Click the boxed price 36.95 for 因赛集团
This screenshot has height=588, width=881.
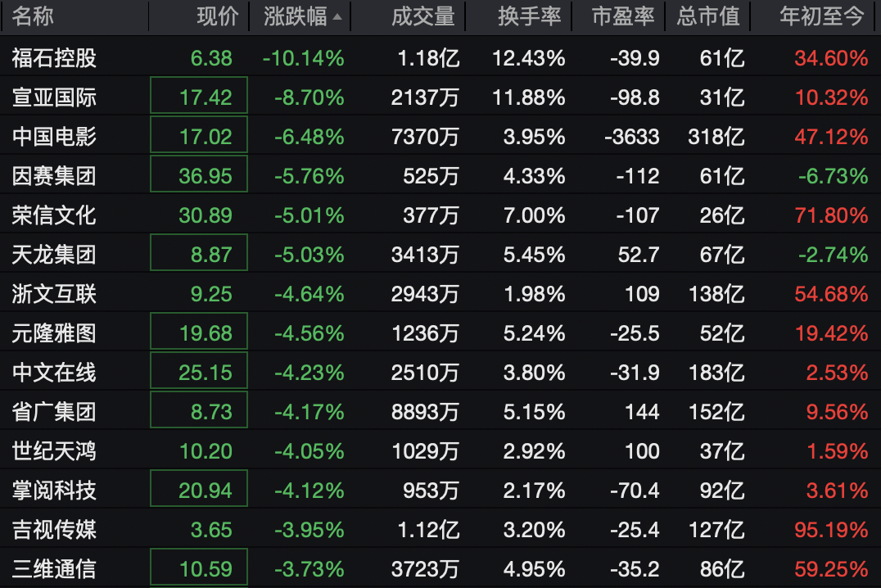(x=199, y=176)
